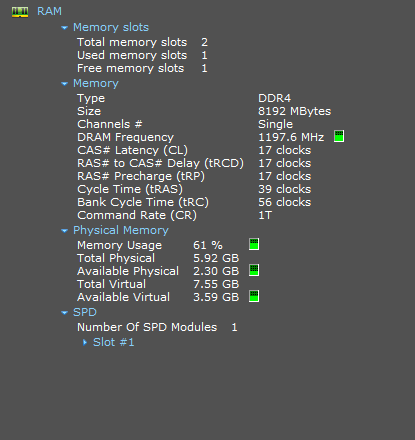Click the Memory slots heading
This screenshot has width=415, height=440.
111,27
